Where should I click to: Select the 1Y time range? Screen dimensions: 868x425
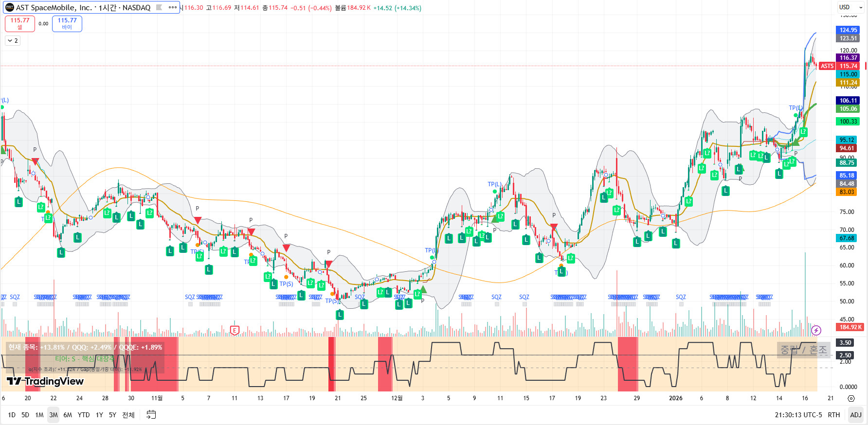99,415
